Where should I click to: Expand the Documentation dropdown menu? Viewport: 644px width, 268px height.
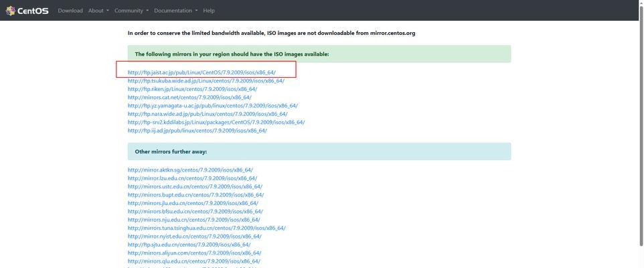(x=176, y=11)
